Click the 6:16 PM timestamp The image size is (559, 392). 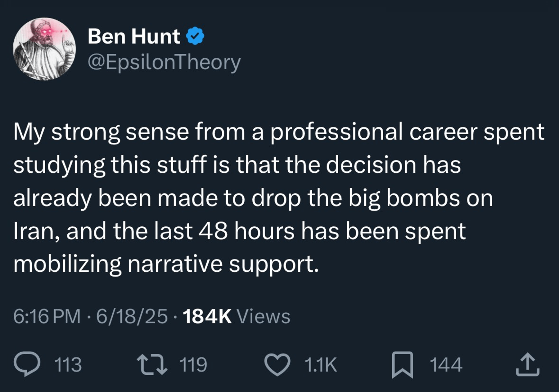[47, 317]
